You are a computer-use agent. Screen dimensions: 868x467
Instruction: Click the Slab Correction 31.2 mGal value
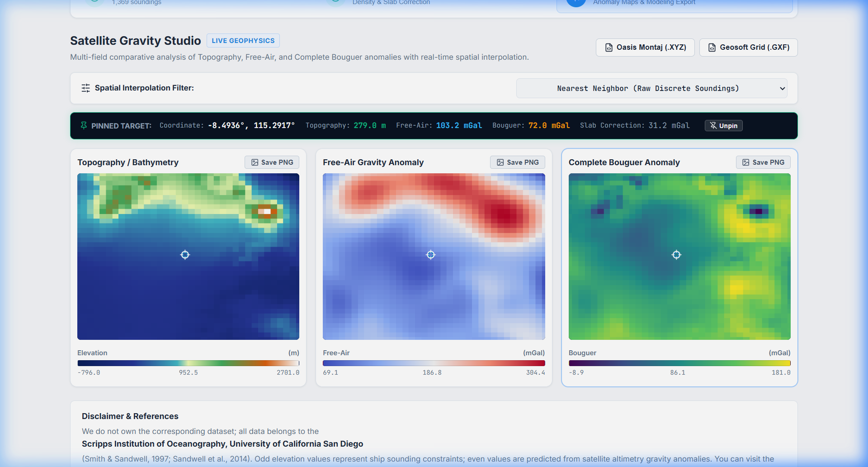pyautogui.click(x=669, y=125)
